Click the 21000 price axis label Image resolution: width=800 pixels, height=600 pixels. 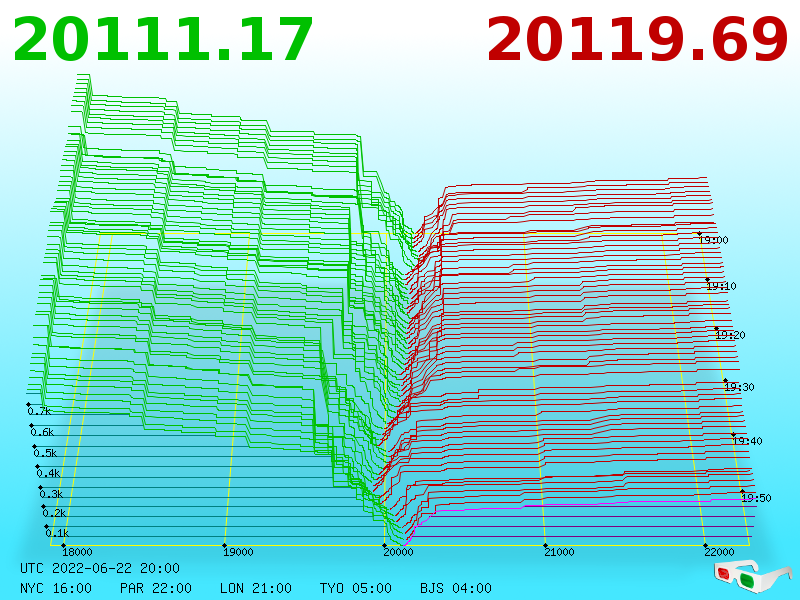coord(559,552)
